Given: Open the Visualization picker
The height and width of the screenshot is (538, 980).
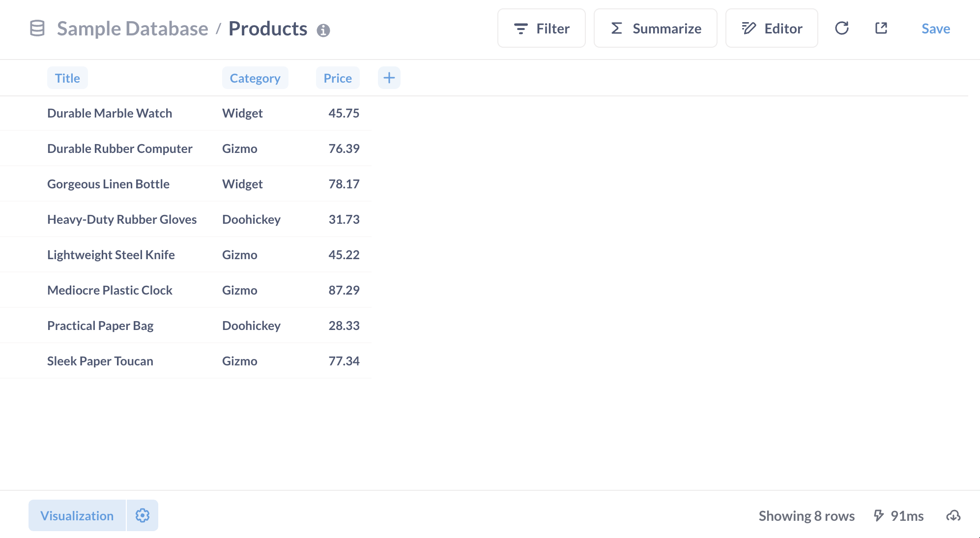Looking at the screenshot, I should [x=77, y=515].
